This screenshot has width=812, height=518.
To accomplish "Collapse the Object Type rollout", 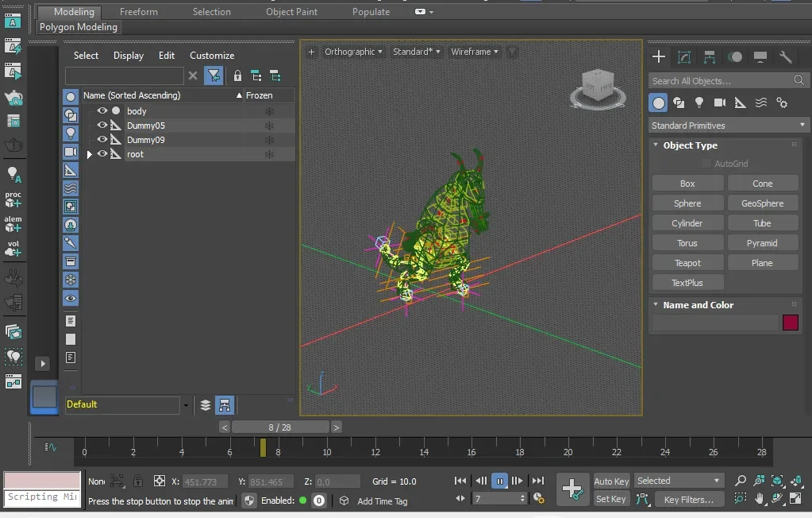I will click(656, 145).
